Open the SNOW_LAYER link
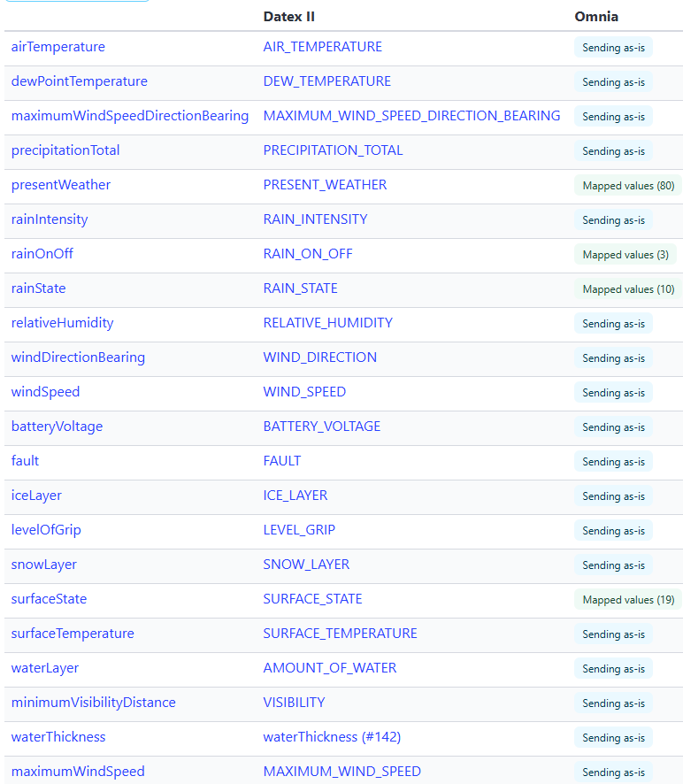 (x=306, y=565)
